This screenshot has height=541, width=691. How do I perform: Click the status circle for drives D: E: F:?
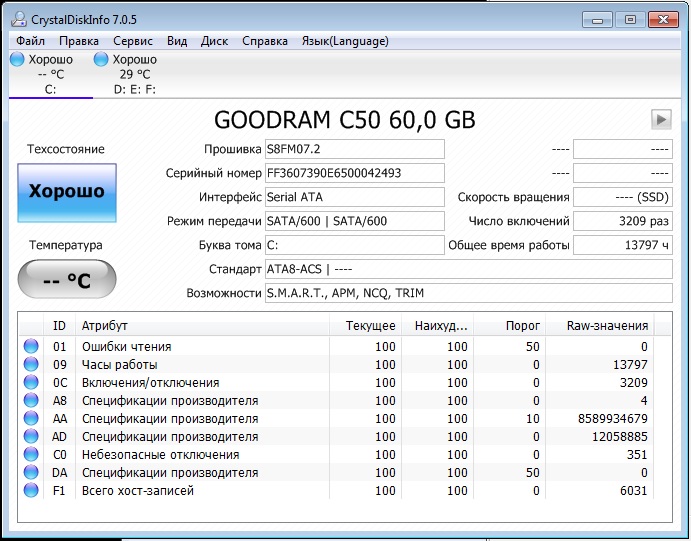coord(100,59)
